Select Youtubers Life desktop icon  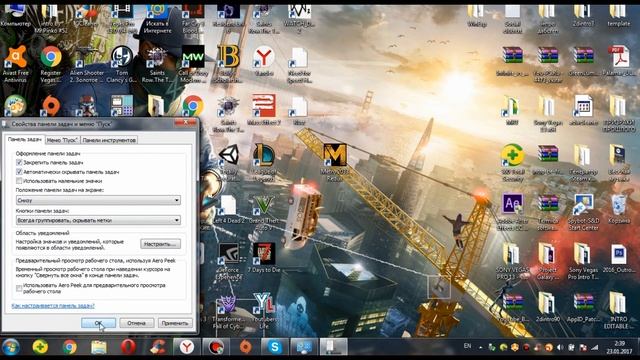pyautogui.click(x=264, y=311)
